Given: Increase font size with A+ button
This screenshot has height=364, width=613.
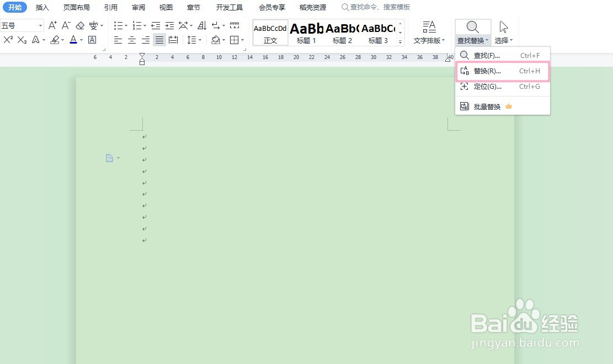Looking at the screenshot, I should 52,26.
